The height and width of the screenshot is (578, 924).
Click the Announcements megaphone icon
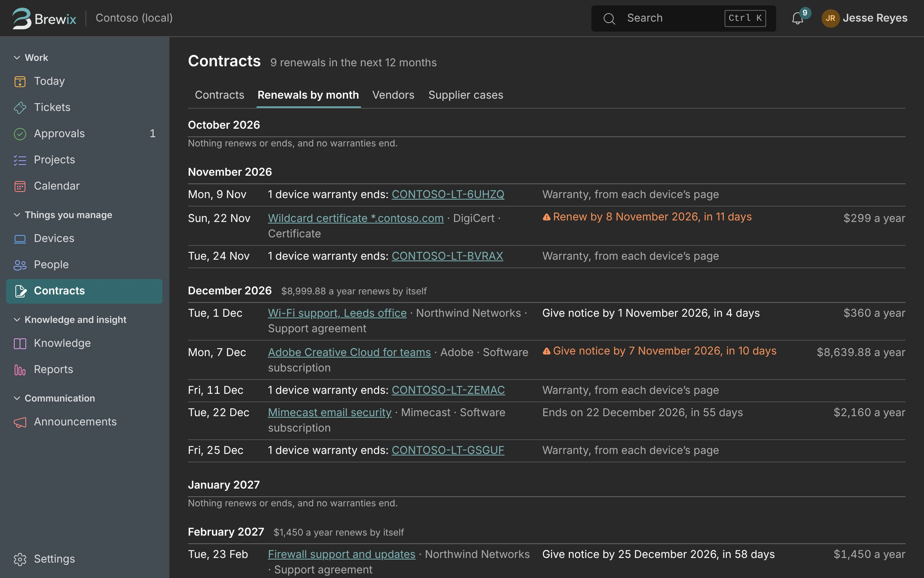(x=20, y=422)
